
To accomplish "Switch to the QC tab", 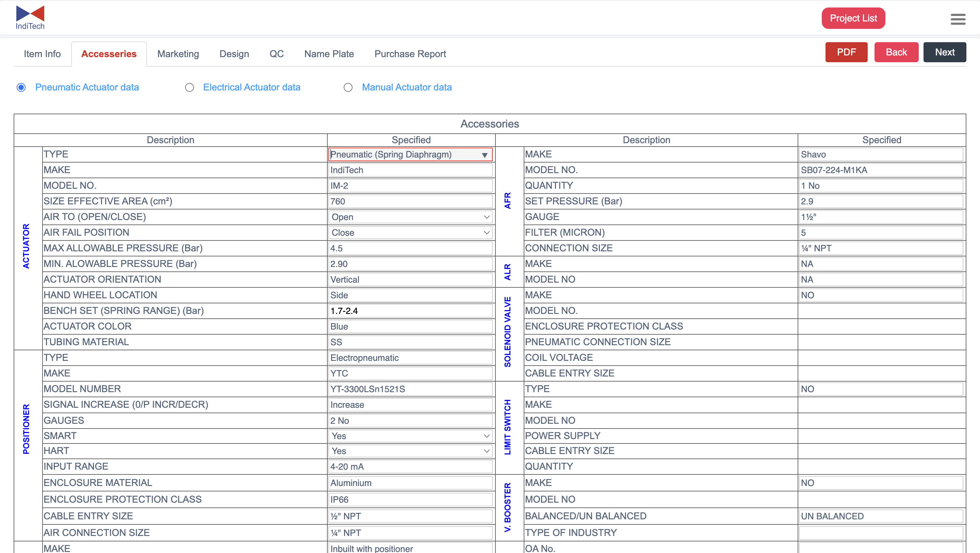I will tap(277, 54).
